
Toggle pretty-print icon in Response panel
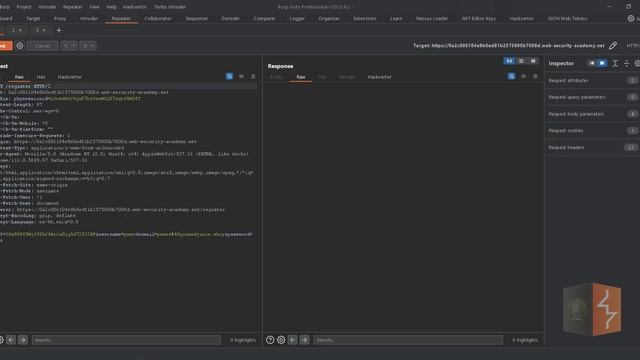point(511,76)
